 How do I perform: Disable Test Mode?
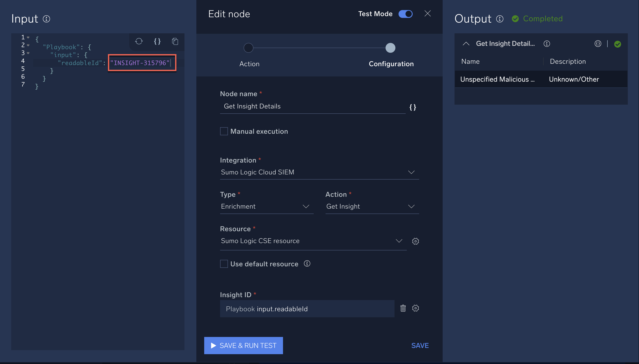point(405,14)
